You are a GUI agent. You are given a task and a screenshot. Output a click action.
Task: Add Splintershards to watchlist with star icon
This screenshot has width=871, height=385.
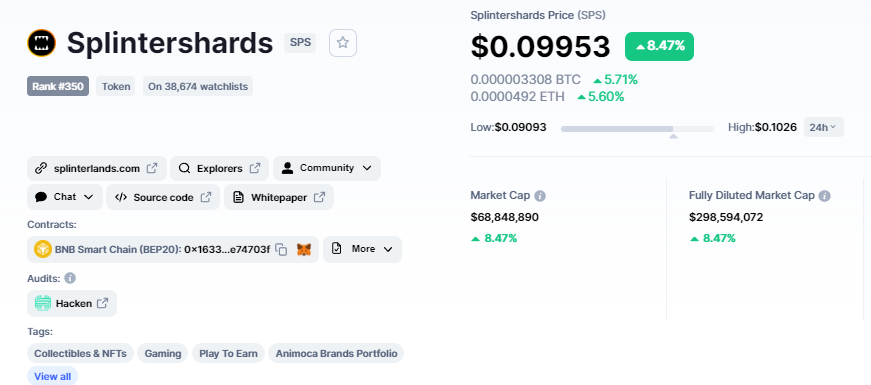click(x=343, y=43)
